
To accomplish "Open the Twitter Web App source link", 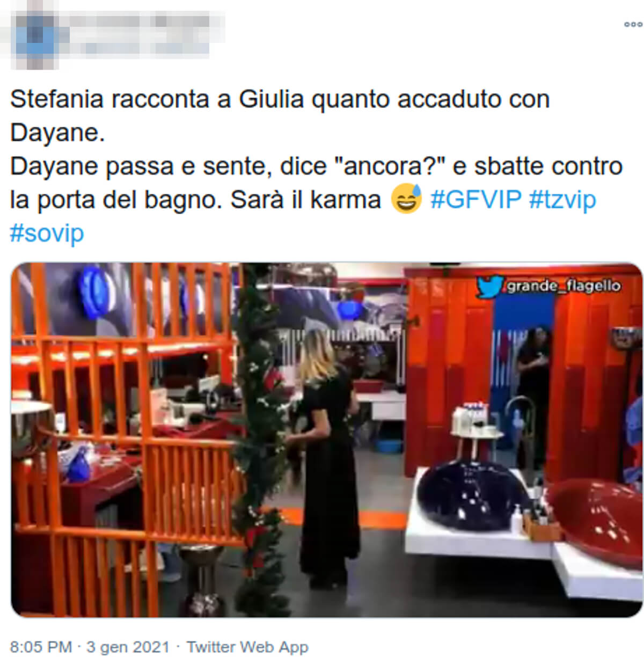I will (x=247, y=647).
